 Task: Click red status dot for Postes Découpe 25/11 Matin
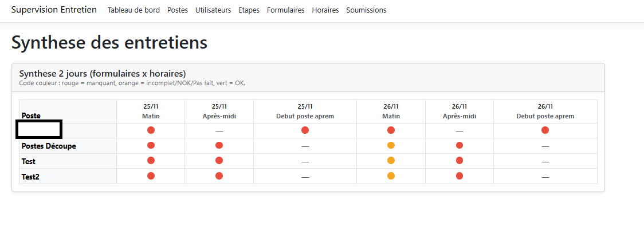tap(151, 145)
